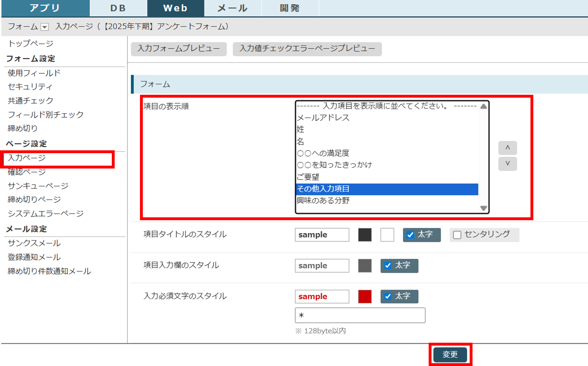
Task: Toggle 太字 checkbox for 項目タイトルのスタイル
Action: 410,234
